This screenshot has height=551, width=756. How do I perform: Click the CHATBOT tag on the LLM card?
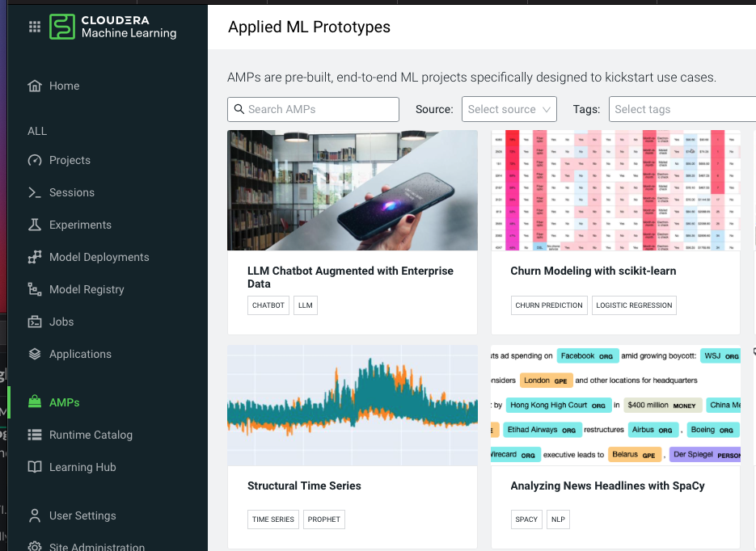(x=268, y=305)
